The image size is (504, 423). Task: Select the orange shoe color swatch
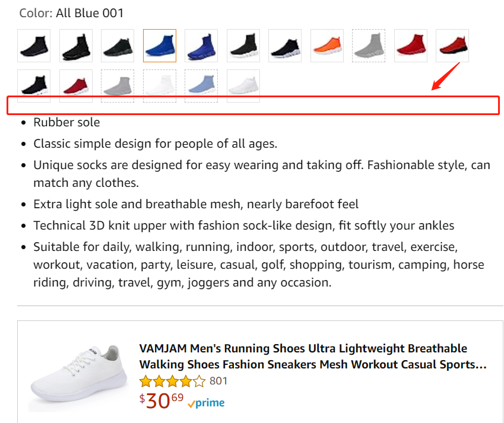point(327,46)
